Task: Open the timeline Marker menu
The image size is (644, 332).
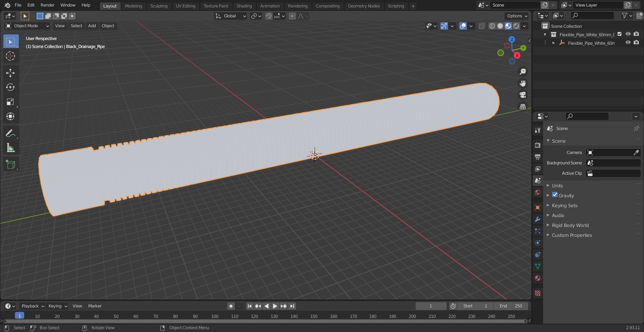Action: point(95,306)
